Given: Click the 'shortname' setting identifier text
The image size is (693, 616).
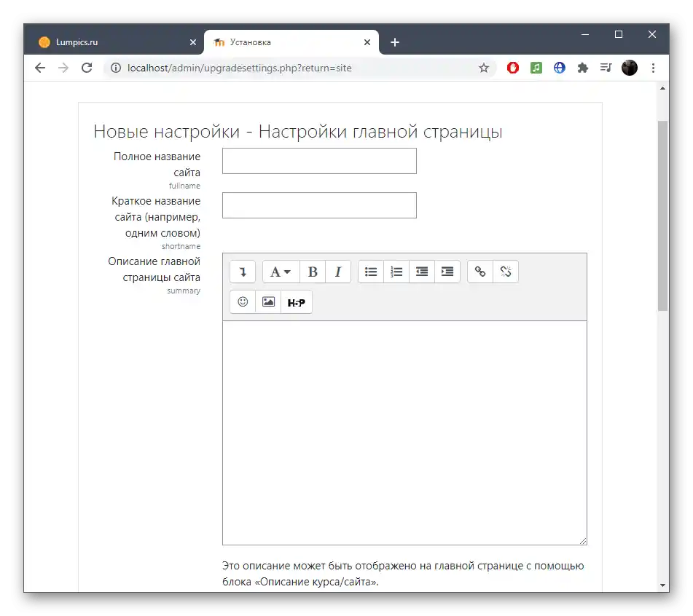Looking at the screenshot, I should tap(181, 246).
